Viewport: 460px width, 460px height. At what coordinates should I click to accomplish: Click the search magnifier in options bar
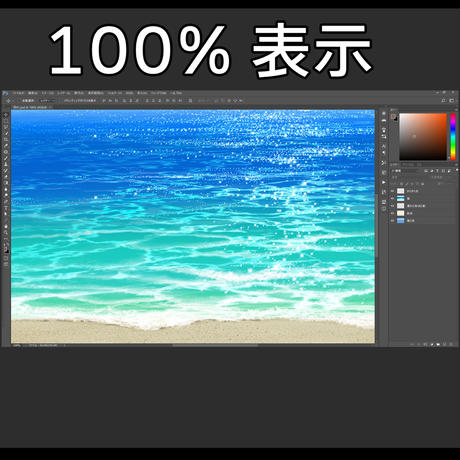[443, 100]
